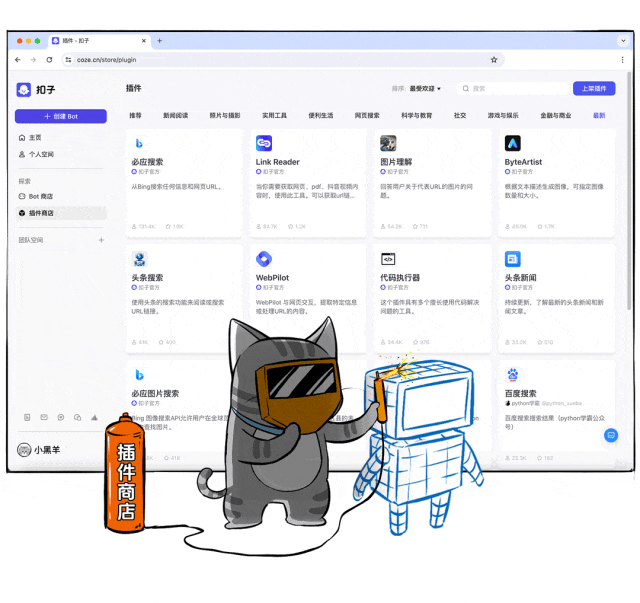Select the 照片与摄影 category tab

pos(225,116)
